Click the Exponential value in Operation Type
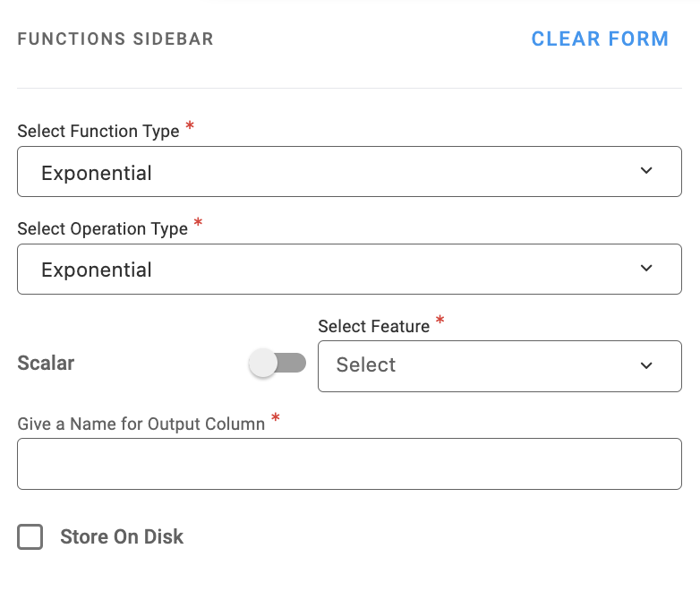Image resolution: width=700 pixels, height=600 pixels. (x=97, y=270)
